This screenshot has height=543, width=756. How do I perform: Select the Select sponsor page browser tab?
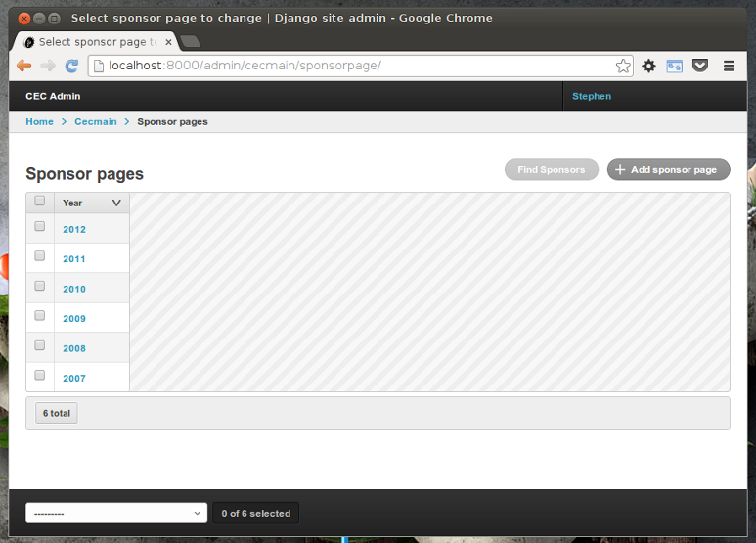click(97, 42)
